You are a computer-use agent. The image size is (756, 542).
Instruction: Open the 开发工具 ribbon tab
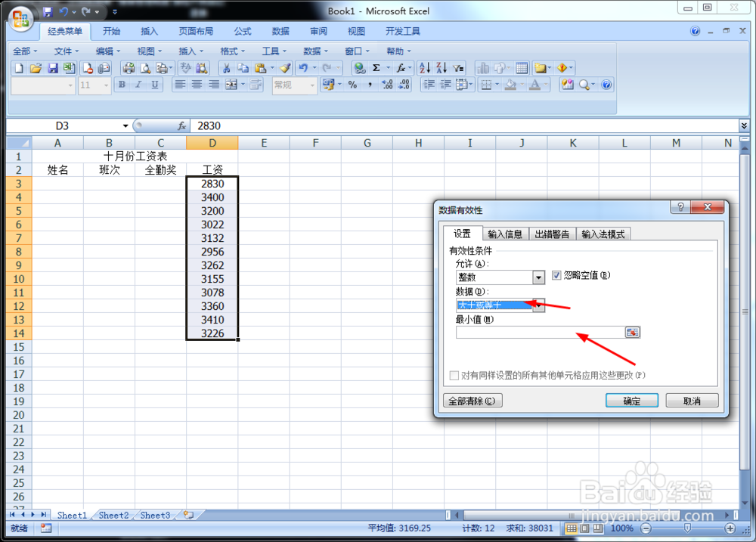tap(403, 31)
